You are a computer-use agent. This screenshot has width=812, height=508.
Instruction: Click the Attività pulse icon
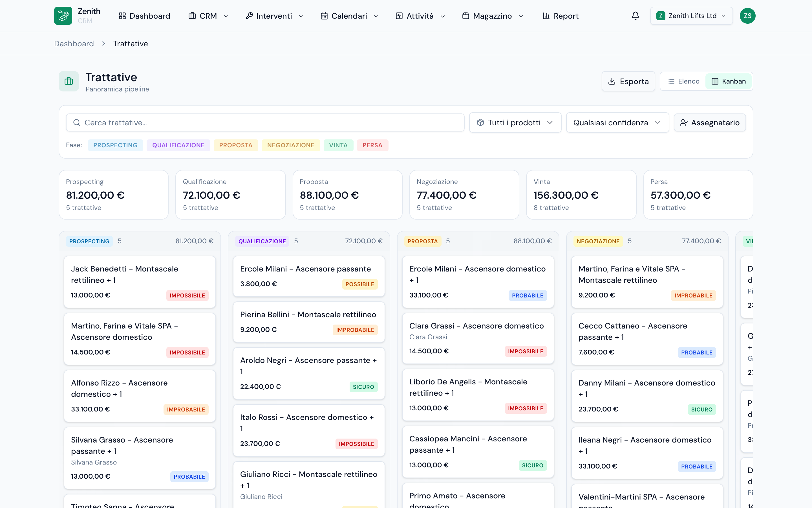pos(399,16)
